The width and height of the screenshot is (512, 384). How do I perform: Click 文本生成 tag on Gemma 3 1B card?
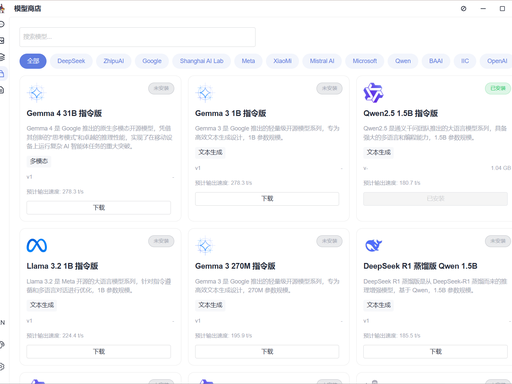click(210, 152)
